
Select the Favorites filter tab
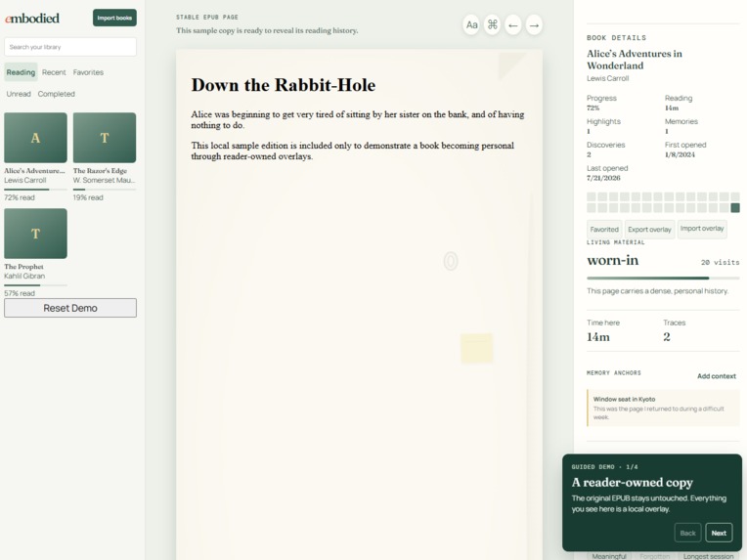pos(88,72)
